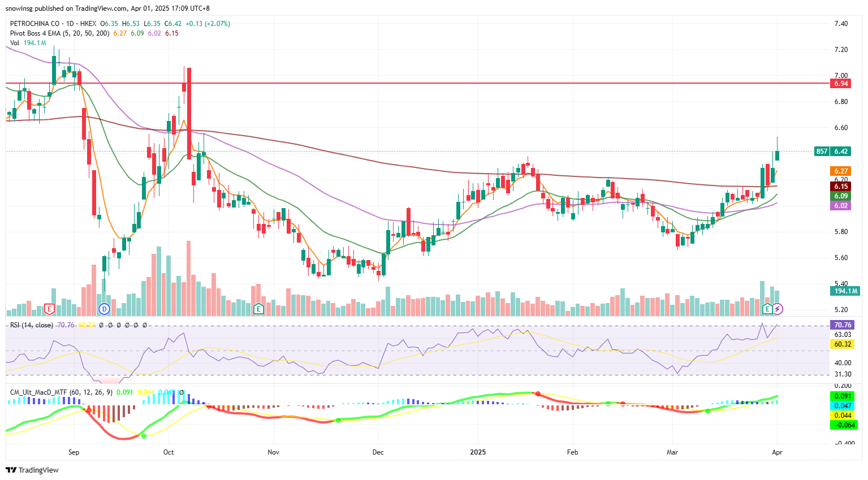Open the green E earnings marker near April

767,309
